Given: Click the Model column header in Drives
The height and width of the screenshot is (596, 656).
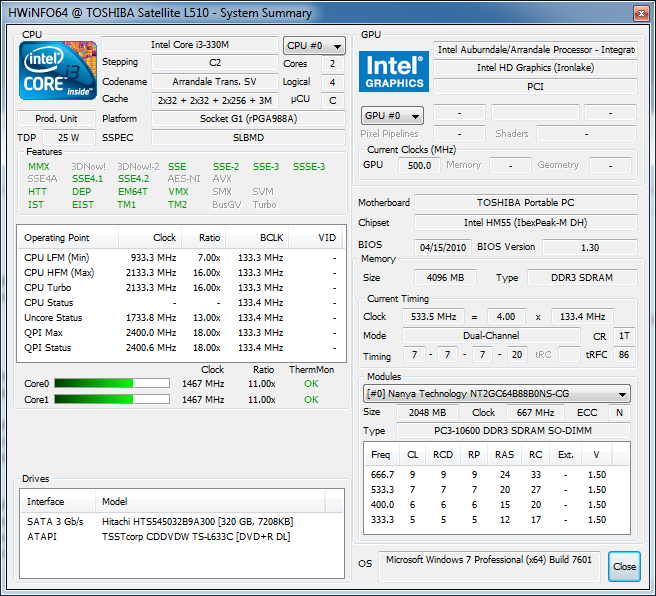Looking at the screenshot, I should pyautogui.click(x=210, y=501).
